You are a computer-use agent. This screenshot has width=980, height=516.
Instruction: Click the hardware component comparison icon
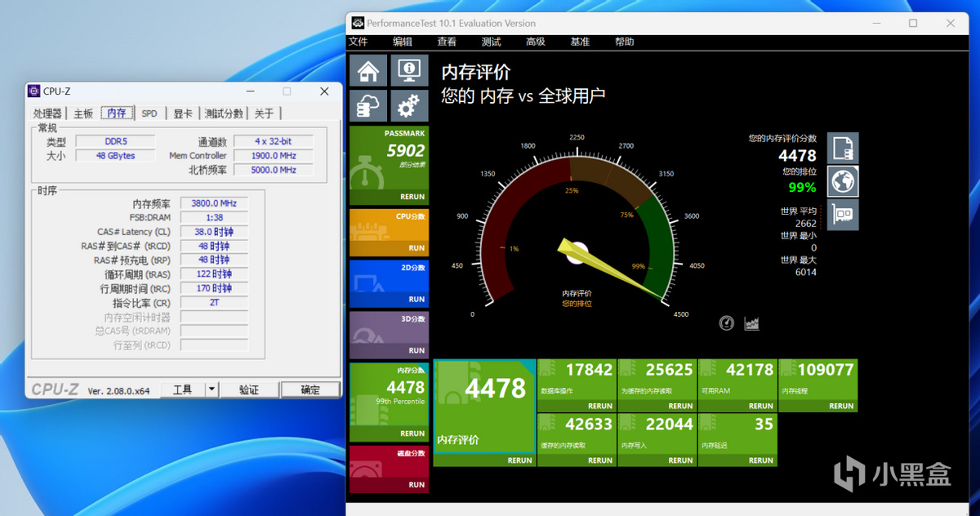[843, 215]
